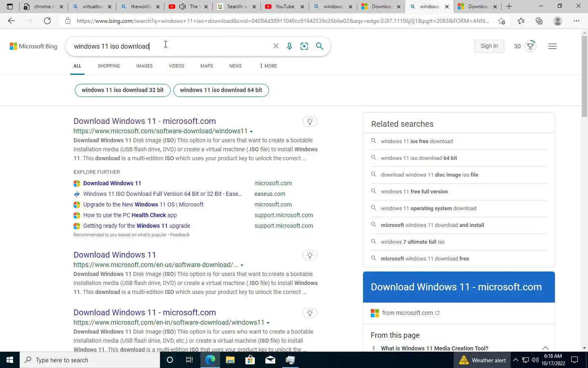Click the Microsoft Bing logo

[33, 46]
